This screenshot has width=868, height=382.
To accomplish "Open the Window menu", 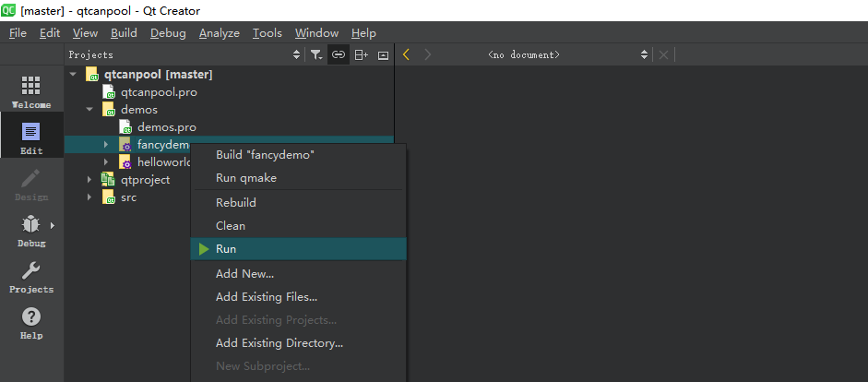I will [x=316, y=33].
